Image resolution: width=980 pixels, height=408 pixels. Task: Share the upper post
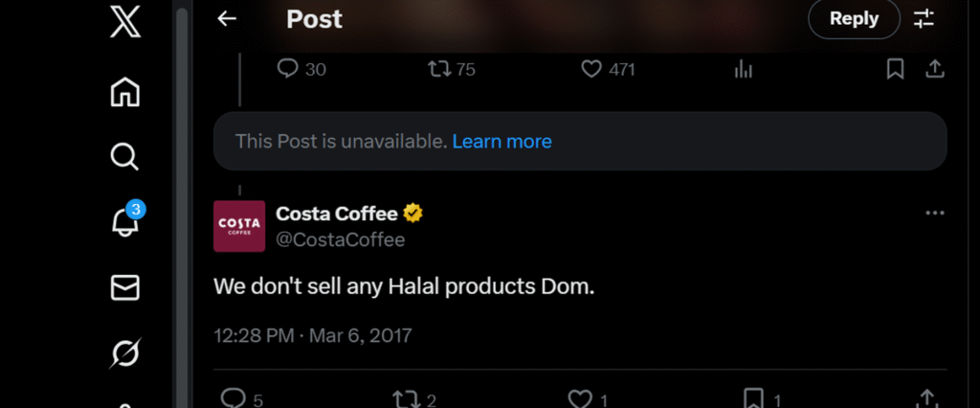click(935, 69)
